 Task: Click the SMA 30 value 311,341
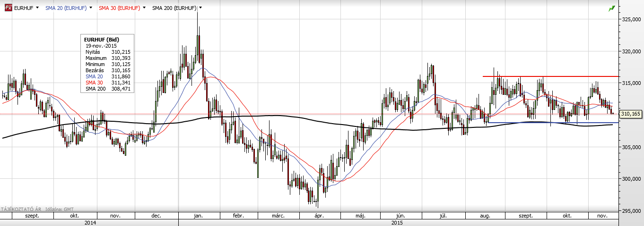pyautogui.click(x=122, y=82)
